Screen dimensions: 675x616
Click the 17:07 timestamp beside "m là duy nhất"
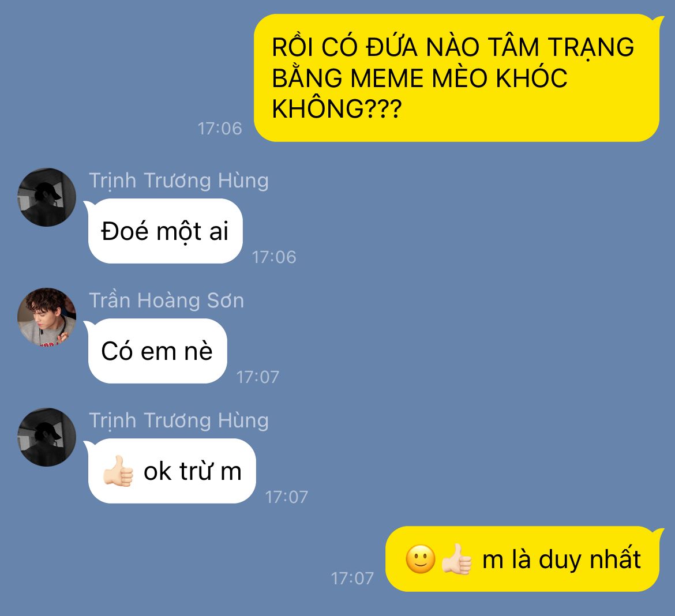pos(352,579)
